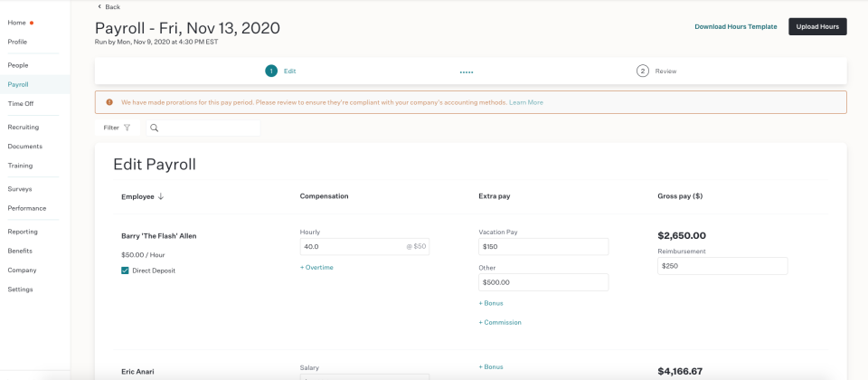
Task: Expand Commission option under Extra pay
Action: tap(499, 322)
